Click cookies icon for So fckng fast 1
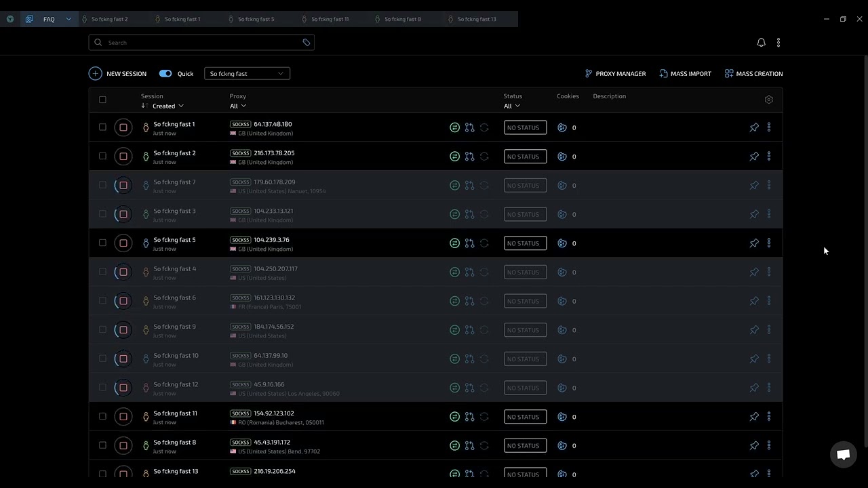Image resolution: width=868 pixels, height=488 pixels. [561, 127]
